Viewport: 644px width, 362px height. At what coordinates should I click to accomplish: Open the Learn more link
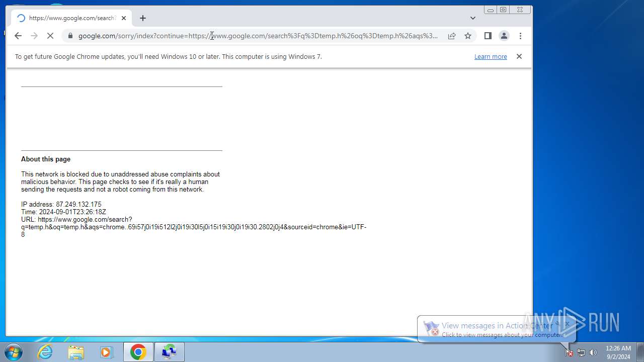click(491, 57)
